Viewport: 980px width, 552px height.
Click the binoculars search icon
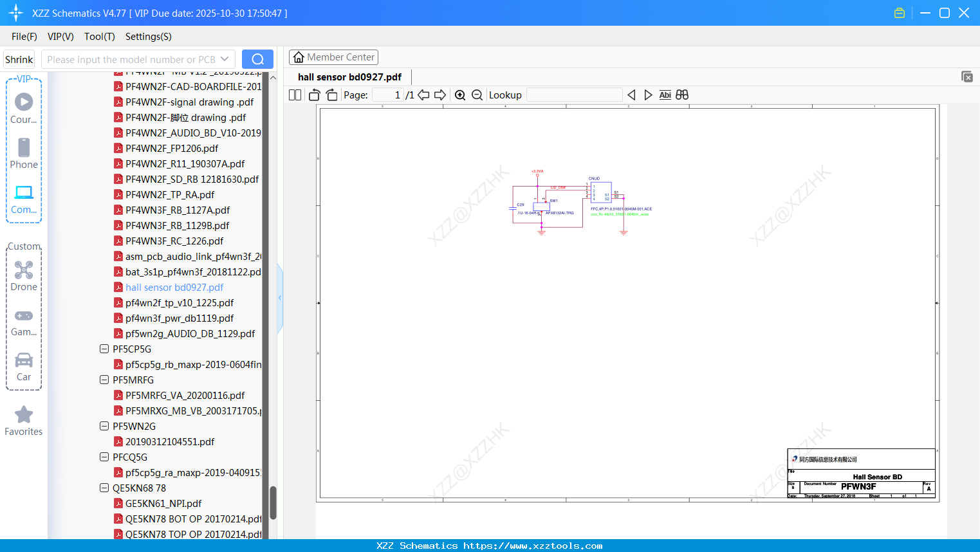pos(682,95)
